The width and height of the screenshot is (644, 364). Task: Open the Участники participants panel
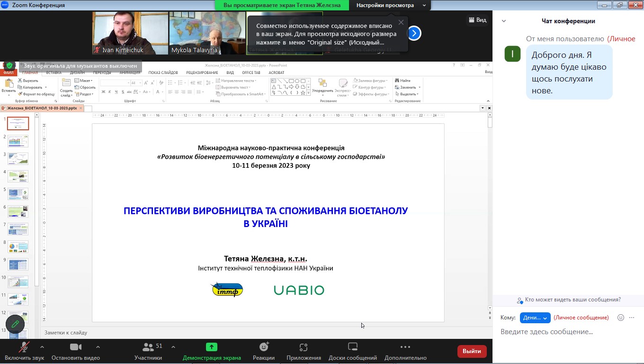[148, 351]
